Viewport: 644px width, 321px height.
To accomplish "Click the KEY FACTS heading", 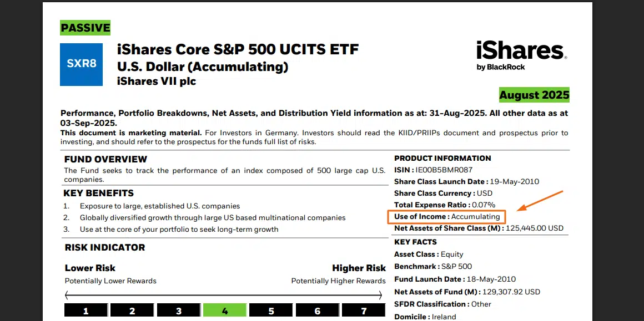I will (415, 242).
